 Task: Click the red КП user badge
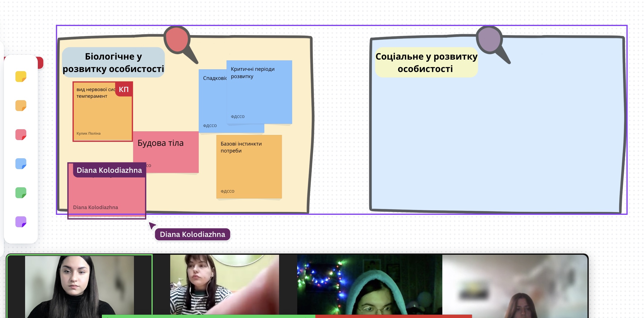124,89
